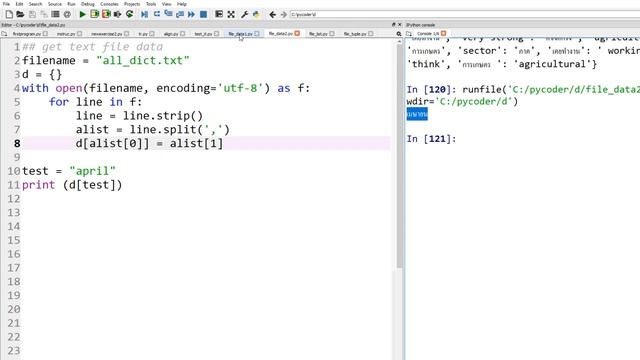The image size is (640, 360).
Task: Continue debug execution with double-arrow icon
Action: (x=191, y=14)
